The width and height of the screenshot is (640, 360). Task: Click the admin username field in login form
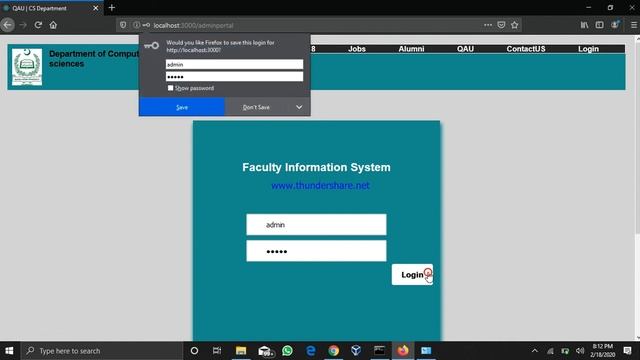point(316,224)
